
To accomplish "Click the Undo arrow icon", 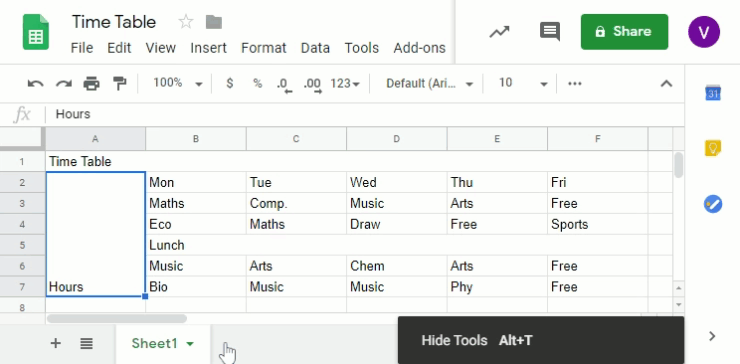I will (x=35, y=84).
